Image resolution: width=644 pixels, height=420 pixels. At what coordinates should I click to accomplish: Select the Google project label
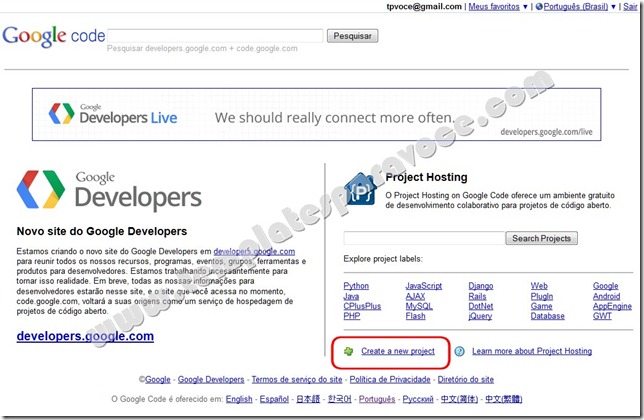pyautogui.click(x=605, y=286)
